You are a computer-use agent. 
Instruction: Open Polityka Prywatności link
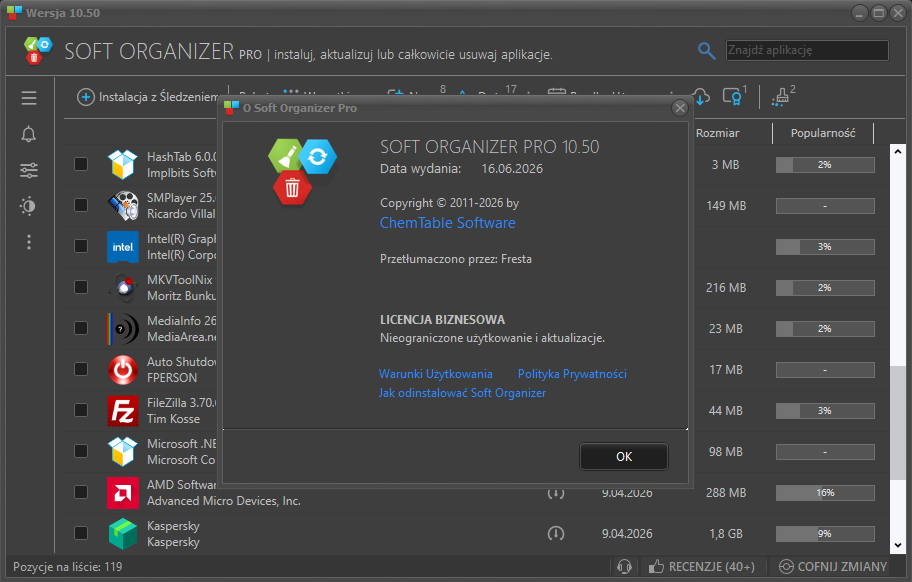click(x=572, y=374)
